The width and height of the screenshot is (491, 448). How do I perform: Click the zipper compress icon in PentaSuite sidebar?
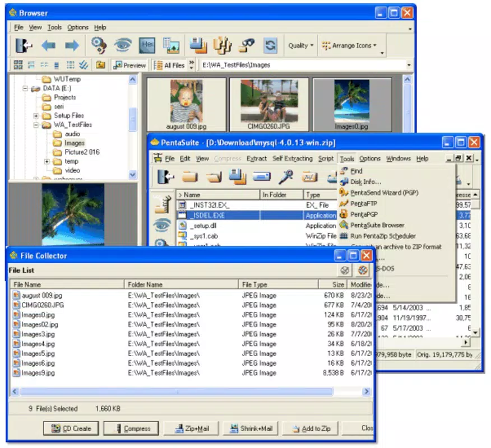point(162,204)
